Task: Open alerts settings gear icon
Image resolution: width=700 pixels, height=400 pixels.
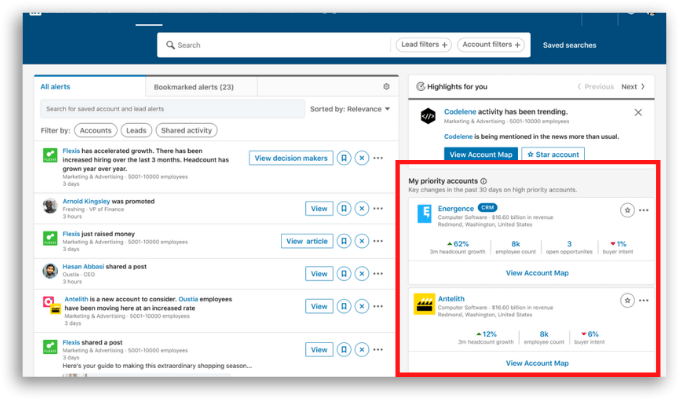Action: [386, 87]
